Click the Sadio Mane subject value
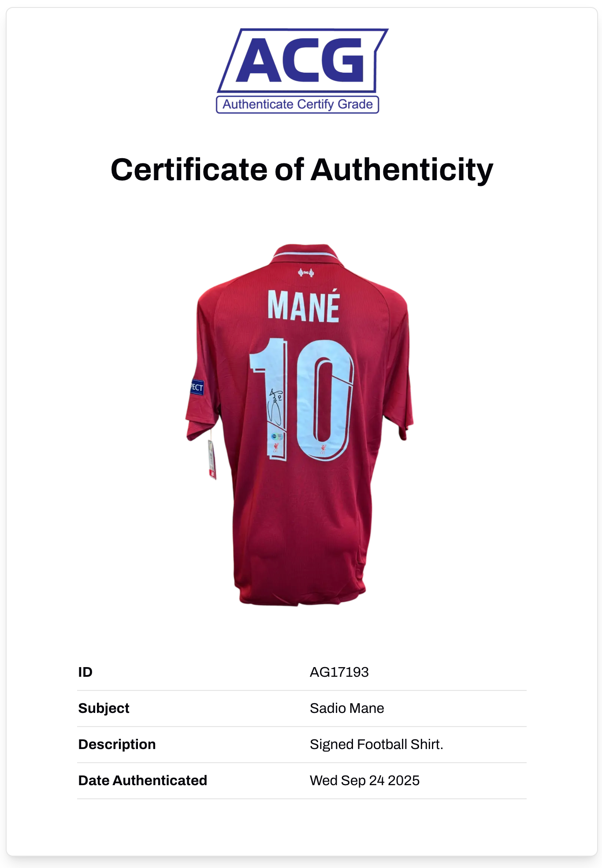 347,708
